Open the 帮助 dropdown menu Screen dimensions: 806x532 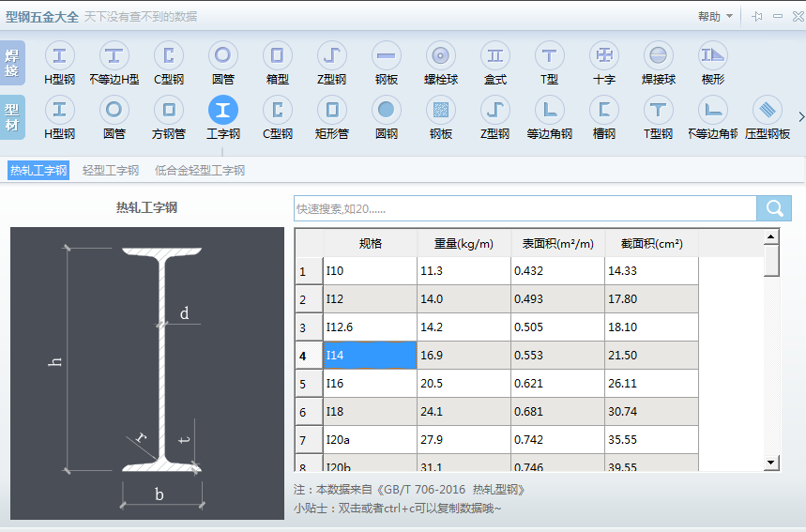pos(714,16)
